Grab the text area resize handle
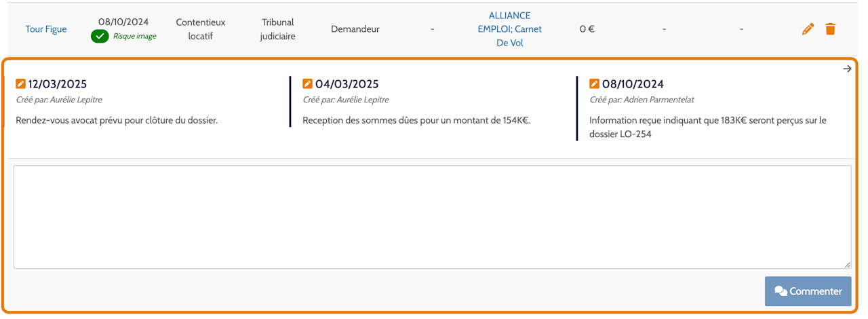This screenshot has width=868, height=319. pyautogui.click(x=847, y=265)
